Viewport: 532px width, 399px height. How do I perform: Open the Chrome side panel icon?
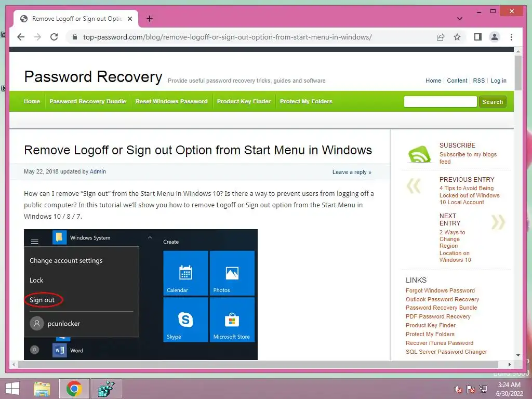click(x=478, y=37)
